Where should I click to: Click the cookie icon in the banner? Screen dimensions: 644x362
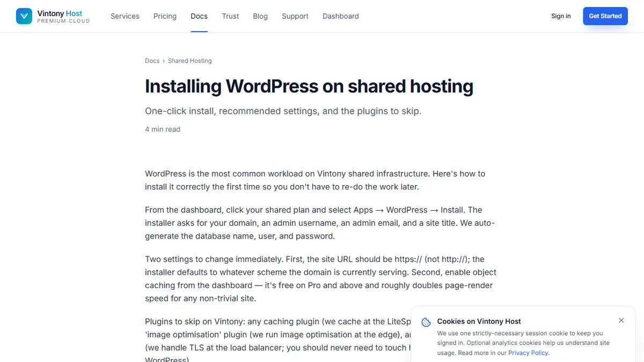pos(426,322)
